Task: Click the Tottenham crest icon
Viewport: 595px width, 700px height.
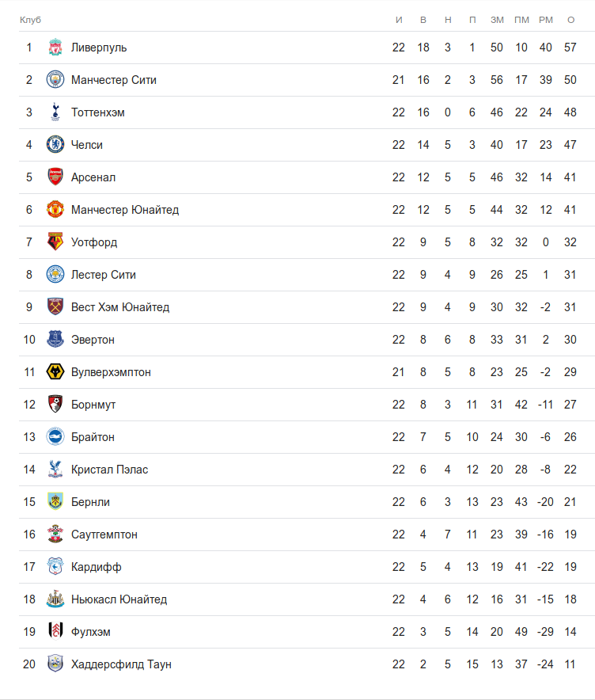Action: point(55,112)
